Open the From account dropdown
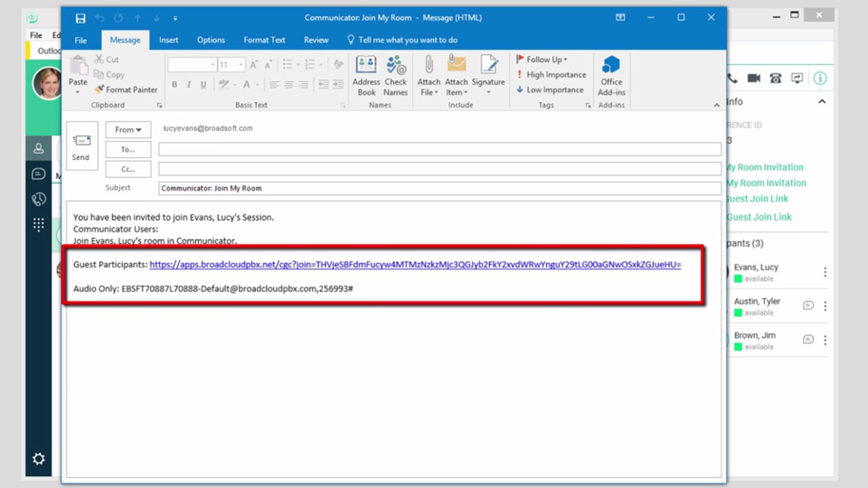The height and width of the screenshot is (488, 868). click(128, 129)
